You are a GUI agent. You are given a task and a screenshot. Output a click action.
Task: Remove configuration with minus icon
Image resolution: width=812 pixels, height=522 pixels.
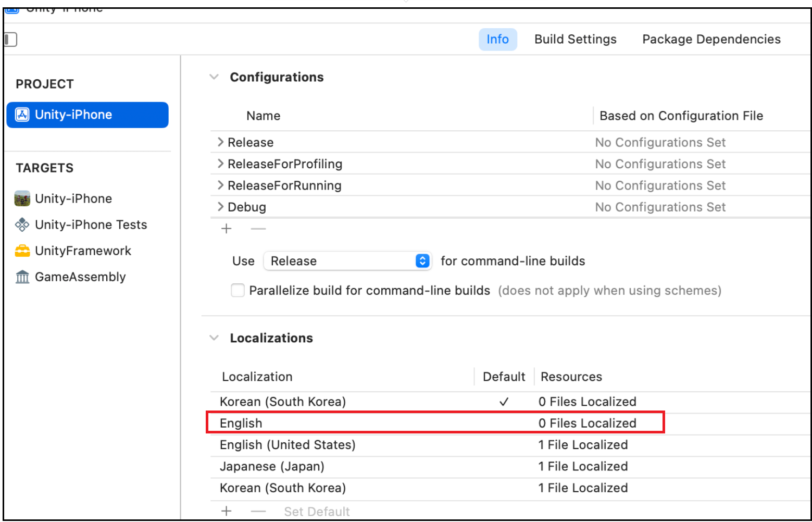pyautogui.click(x=258, y=229)
